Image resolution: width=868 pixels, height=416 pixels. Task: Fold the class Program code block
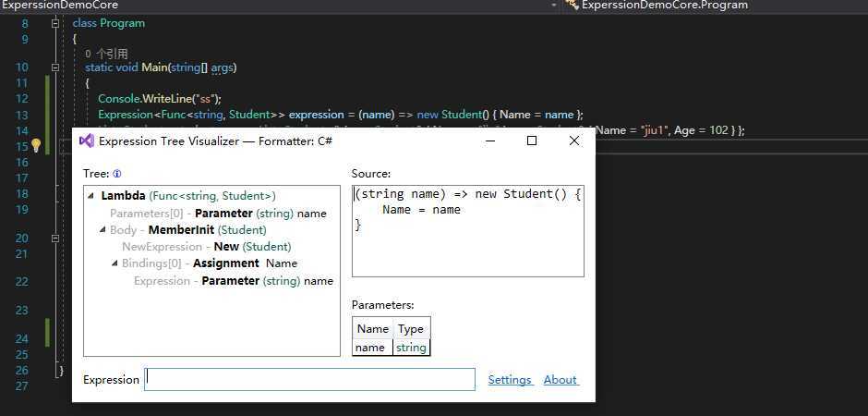pyautogui.click(x=55, y=23)
